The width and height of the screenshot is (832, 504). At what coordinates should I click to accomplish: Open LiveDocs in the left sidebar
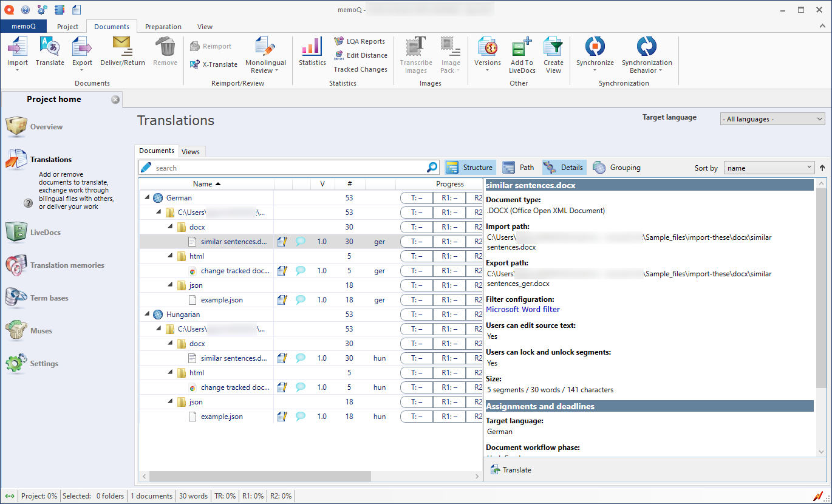[x=33, y=233]
